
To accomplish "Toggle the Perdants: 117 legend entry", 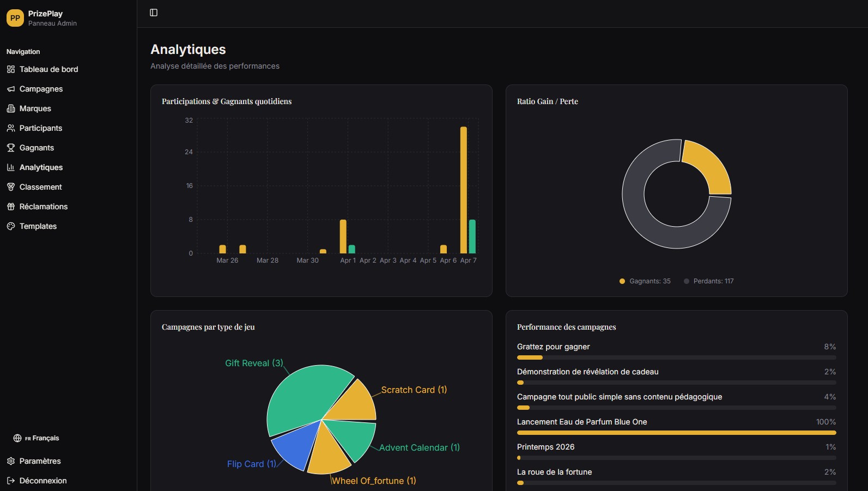I will [708, 281].
